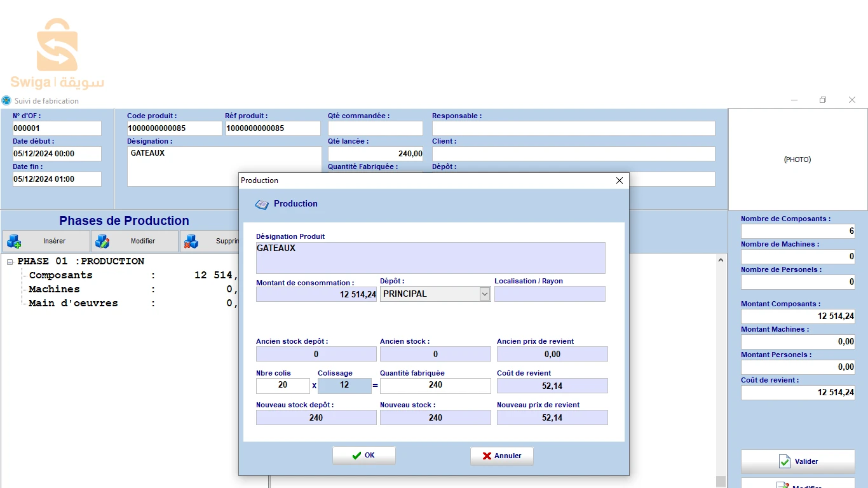Click the Valider checkmark icon

click(x=785, y=462)
